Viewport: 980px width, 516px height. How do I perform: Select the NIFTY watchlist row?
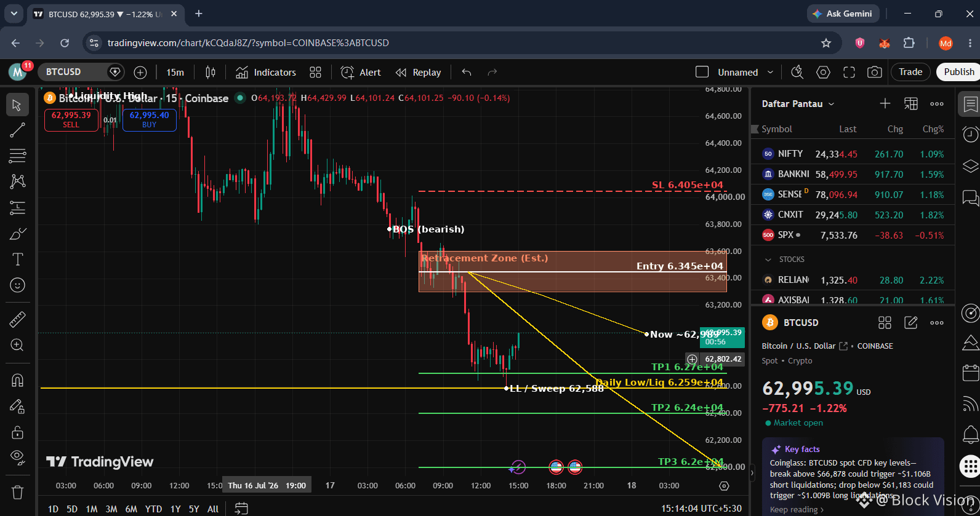853,154
